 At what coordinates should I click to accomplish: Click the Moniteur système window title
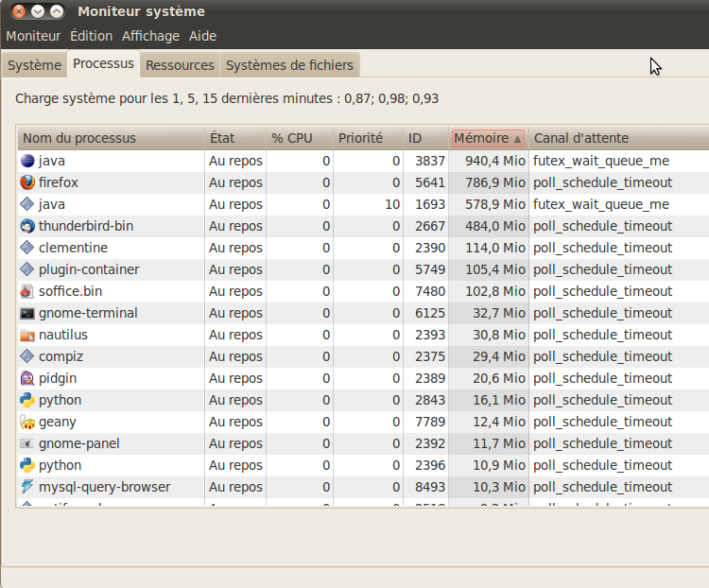coord(141,11)
